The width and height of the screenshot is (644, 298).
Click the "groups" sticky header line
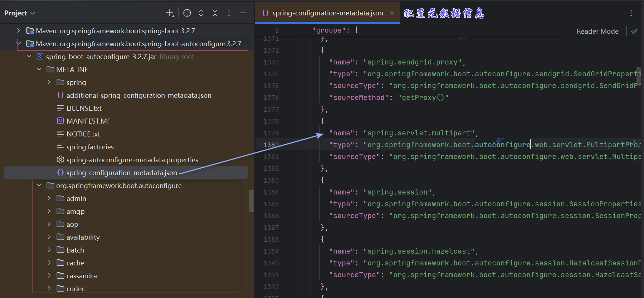point(335,30)
